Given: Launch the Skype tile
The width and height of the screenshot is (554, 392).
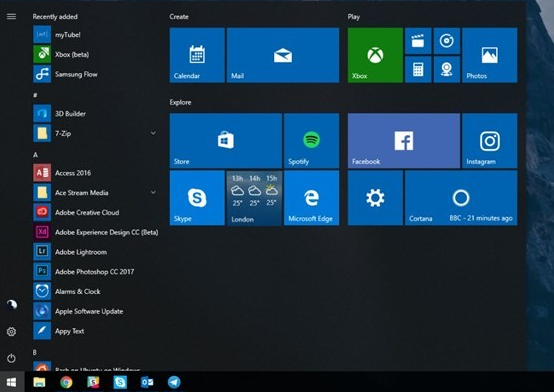Looking at the screenshot, I should 197,198.
